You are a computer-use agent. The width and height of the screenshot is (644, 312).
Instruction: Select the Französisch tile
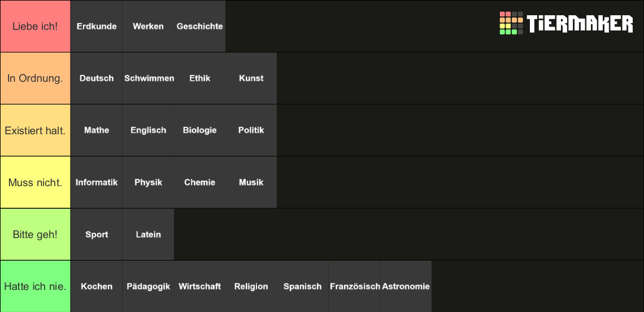(354, 286)
